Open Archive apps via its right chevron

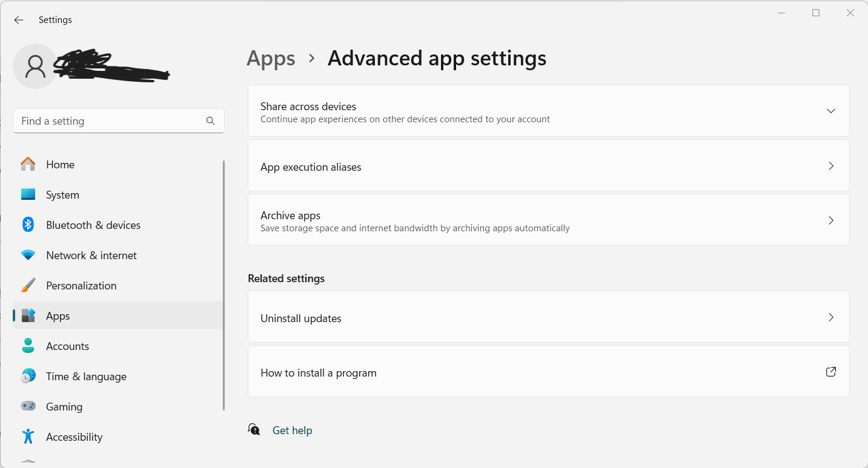(x=831, y=220)
